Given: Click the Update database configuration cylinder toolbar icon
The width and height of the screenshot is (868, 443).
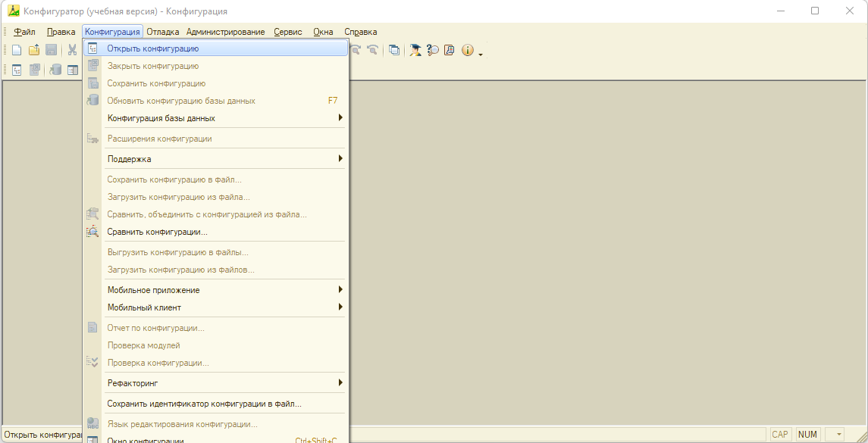Looking at the screenshot, I should [55, 70].
